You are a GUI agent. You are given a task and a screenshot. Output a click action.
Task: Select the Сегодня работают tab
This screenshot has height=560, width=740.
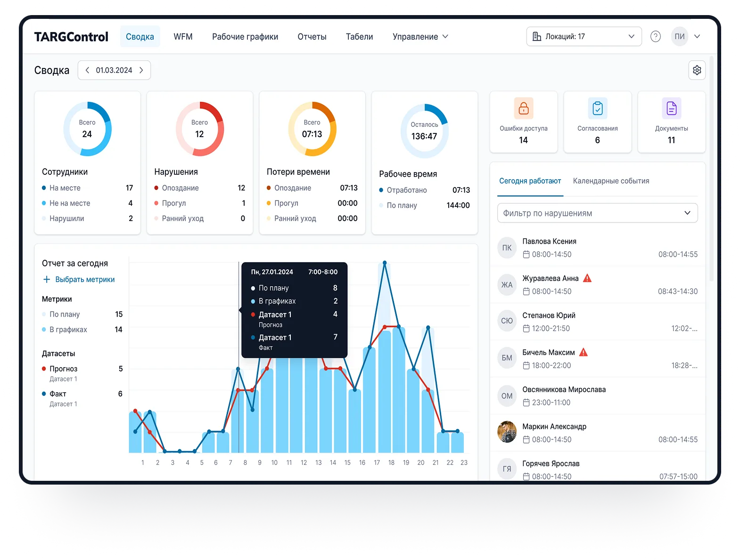(530, 181)
